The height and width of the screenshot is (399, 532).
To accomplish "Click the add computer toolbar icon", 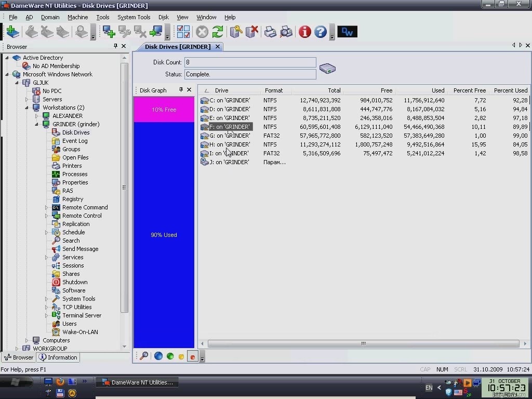I will 109,32.
